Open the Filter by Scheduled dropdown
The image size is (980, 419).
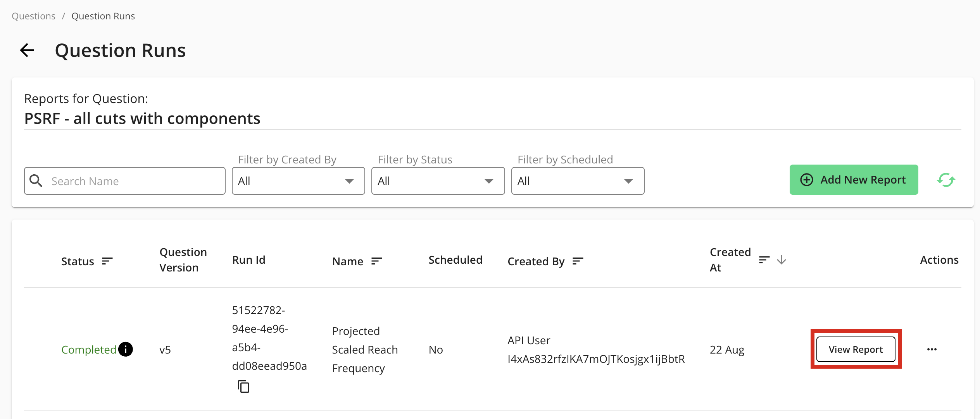point(578,181)
